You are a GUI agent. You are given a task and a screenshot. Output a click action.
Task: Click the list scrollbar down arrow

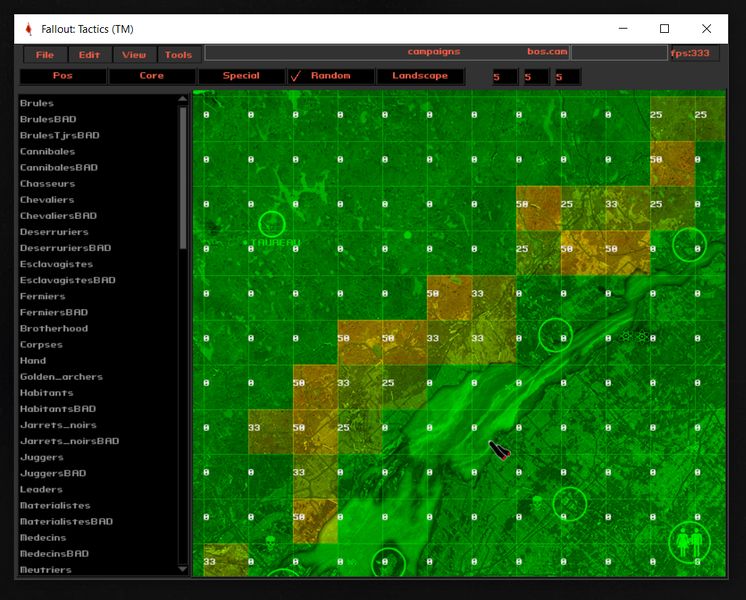coord(182,569)
